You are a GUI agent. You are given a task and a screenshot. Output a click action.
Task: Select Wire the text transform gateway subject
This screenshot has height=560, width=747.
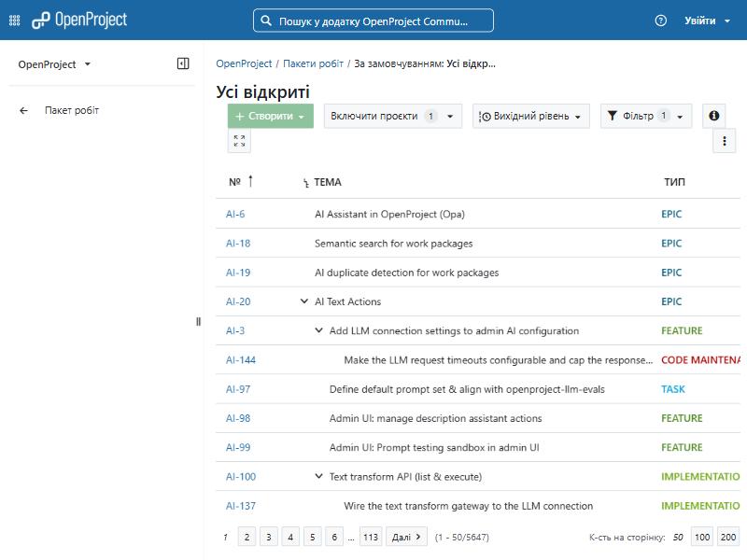[x=469, y=506]
